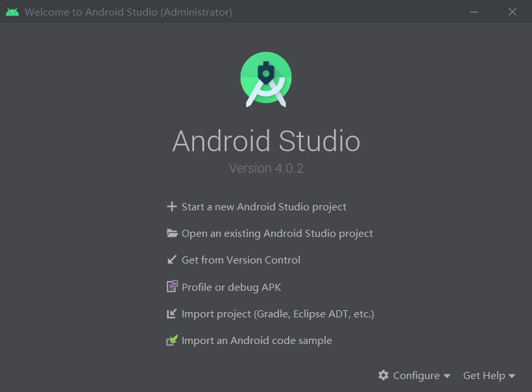Click the Get from Version Control arrow icon
Screen dimensions: 532x392
[x=172, y=260]
